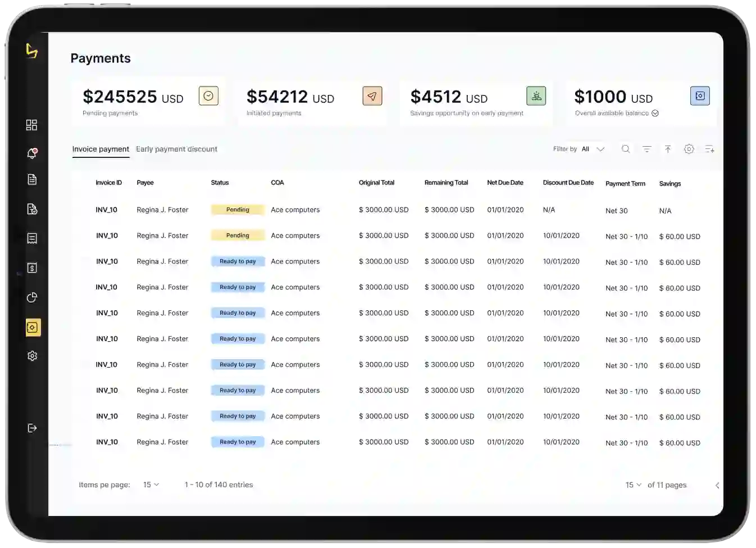Screen dimensions: 756x548
Task: Click the first Ready to pay badge
Action: [238, 261]
